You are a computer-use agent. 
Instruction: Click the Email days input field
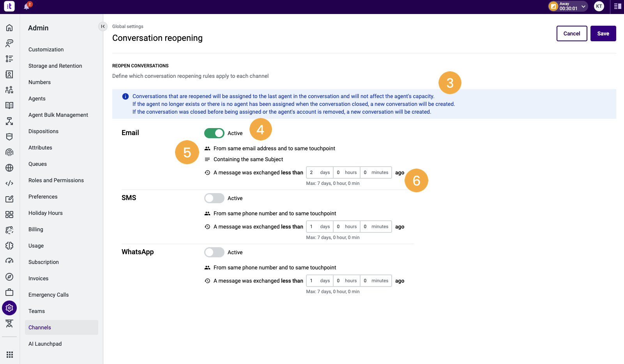320,172
